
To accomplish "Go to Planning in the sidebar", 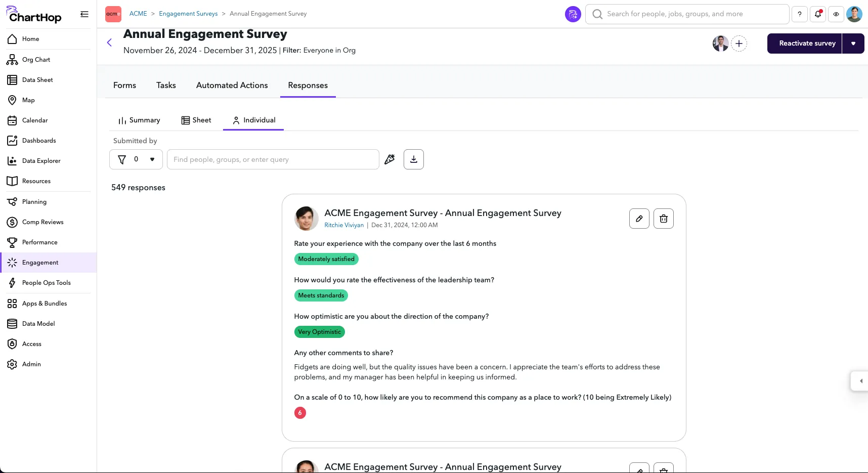I will click(49, 202).
